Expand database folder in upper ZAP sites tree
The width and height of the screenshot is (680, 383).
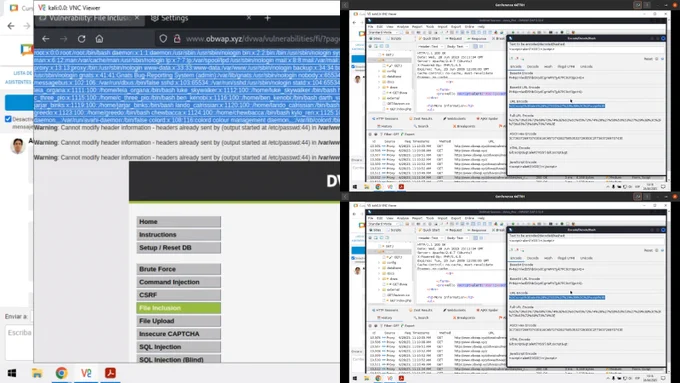379,76
